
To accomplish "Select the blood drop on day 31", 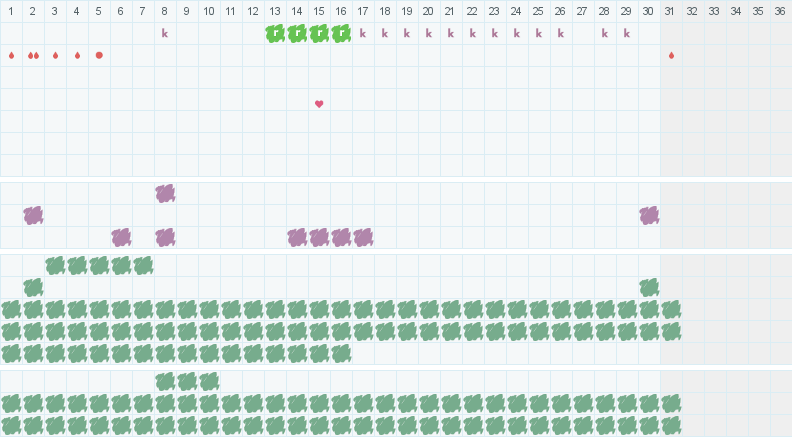I will (x=671, y=56).
